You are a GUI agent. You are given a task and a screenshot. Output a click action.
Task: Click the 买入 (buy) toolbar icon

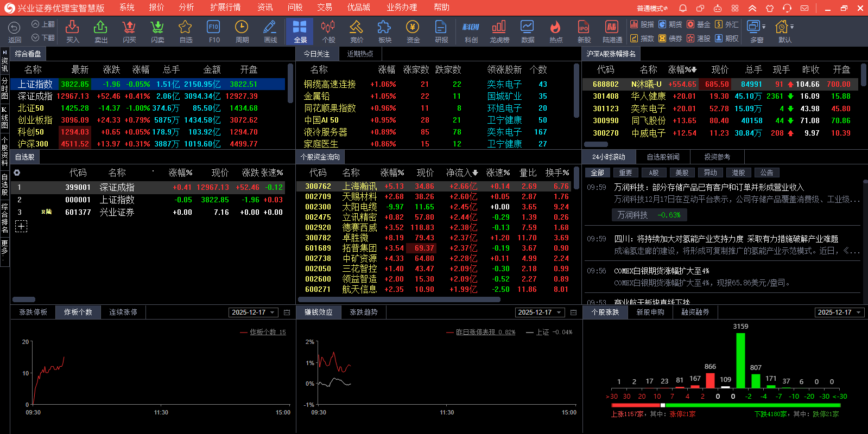point(72,31)
